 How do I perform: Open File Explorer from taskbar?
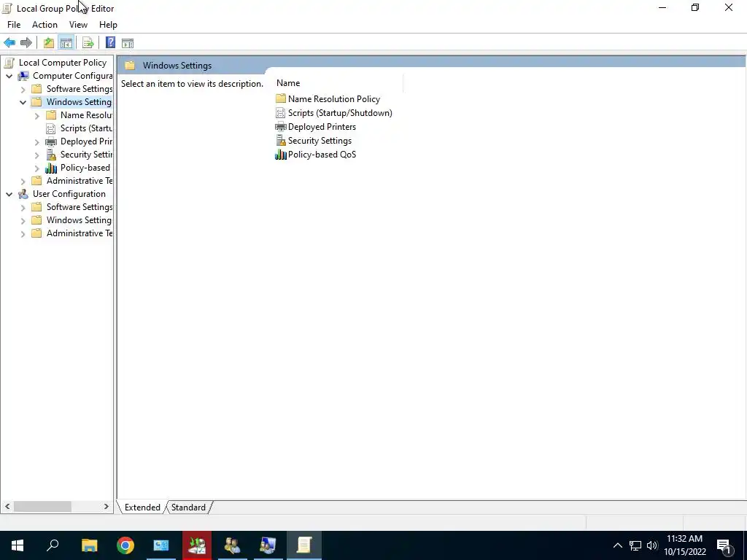click(x=89, y=545)
